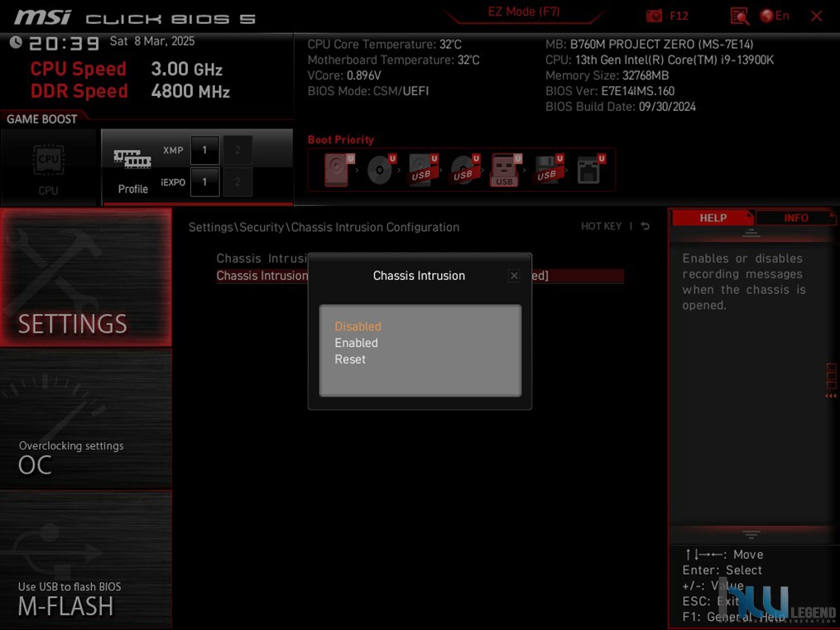Click the breadcrumb Settings\Security\Chassis Intrusion Configuration
This screenshot has height=630, width=840.
324,227
